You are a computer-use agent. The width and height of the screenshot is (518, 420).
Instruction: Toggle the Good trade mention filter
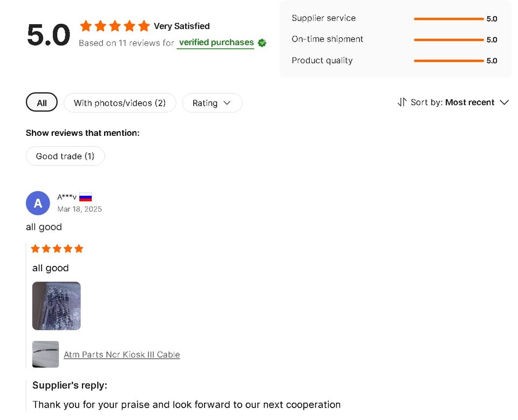coord(65,156)
